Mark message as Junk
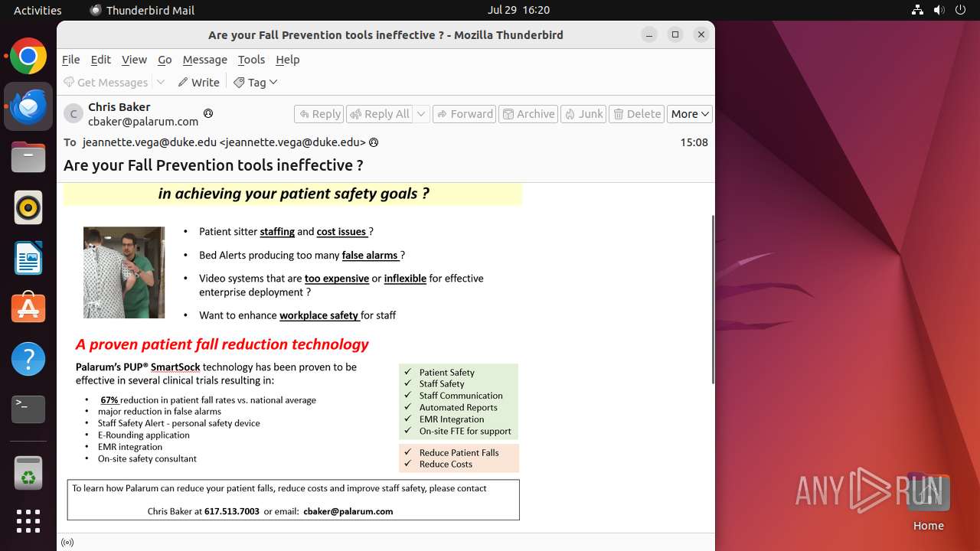 pyautogui.click(x=583, y=114)
